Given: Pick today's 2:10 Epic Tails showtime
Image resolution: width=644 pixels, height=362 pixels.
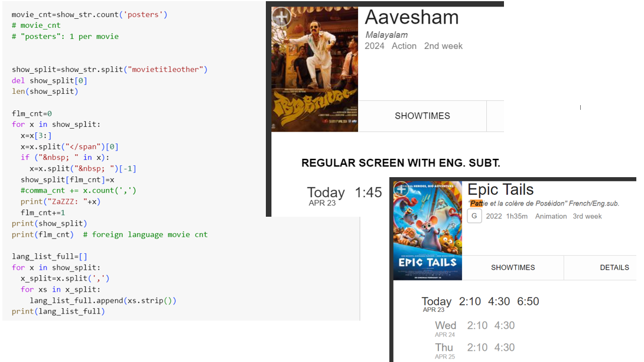Looking at the screenshot, I should [470, 301].
